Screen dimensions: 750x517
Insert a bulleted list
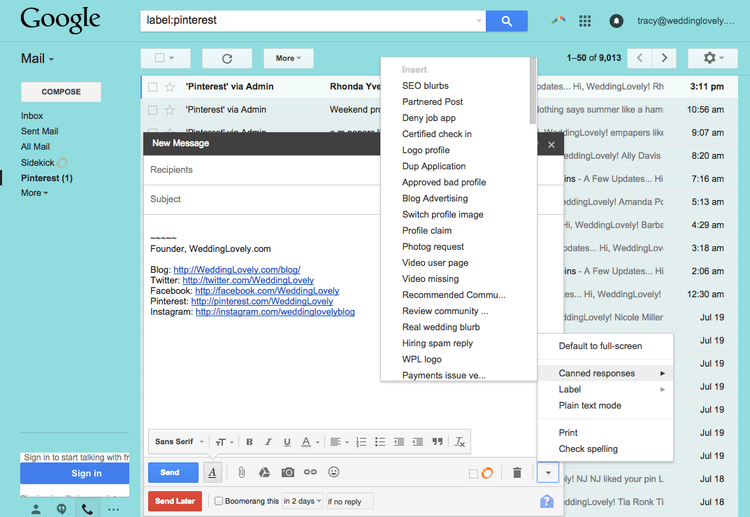(380, 442)
